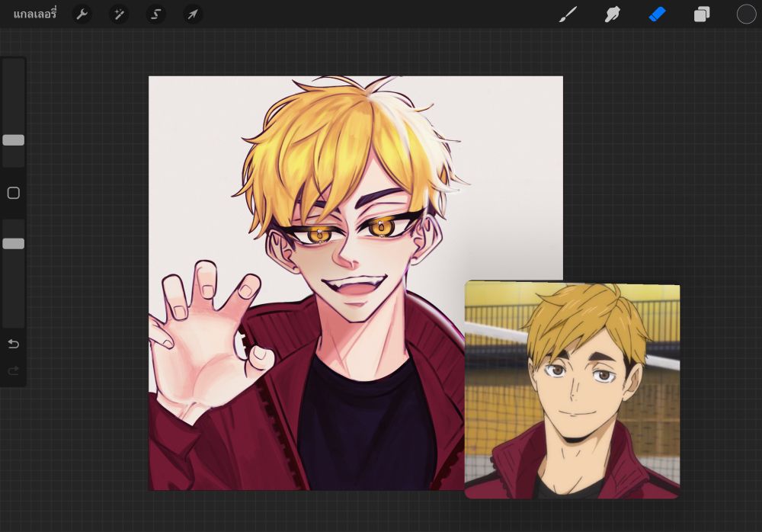Undo the last stroke
762x532 pixels.
tap(14, 345)
